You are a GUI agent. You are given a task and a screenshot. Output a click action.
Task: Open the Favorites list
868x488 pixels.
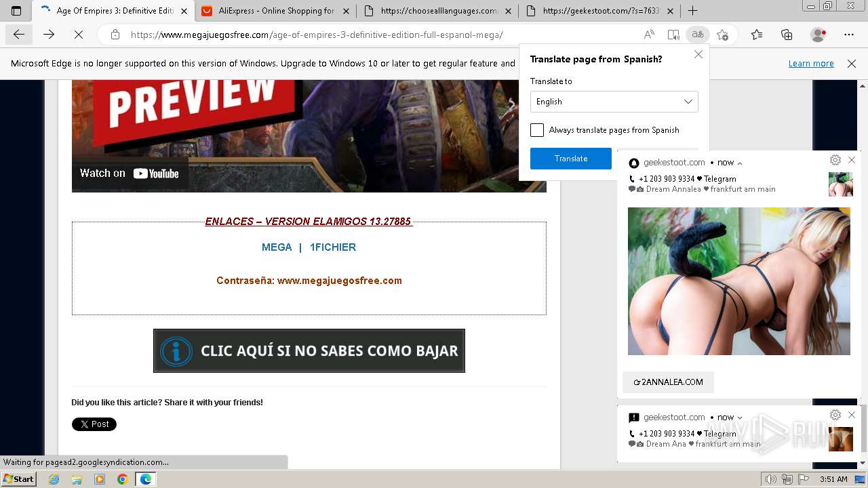[757, 35]
